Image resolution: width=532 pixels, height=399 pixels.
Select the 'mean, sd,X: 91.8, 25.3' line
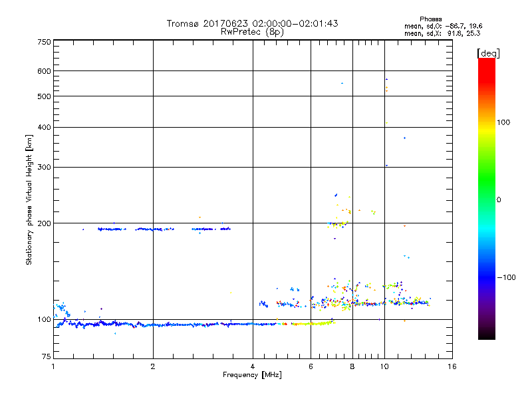click(x=442, y=33)
